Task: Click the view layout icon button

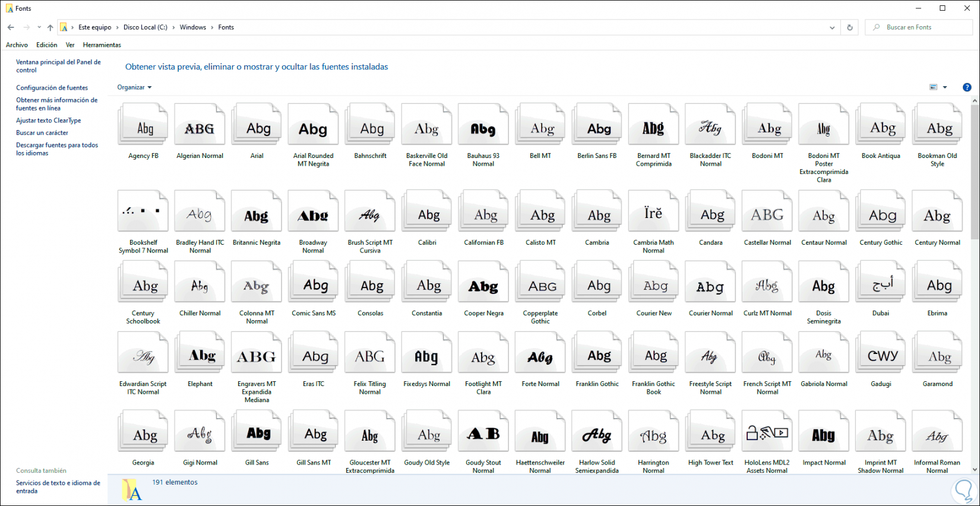Action: tap(933, 87)
